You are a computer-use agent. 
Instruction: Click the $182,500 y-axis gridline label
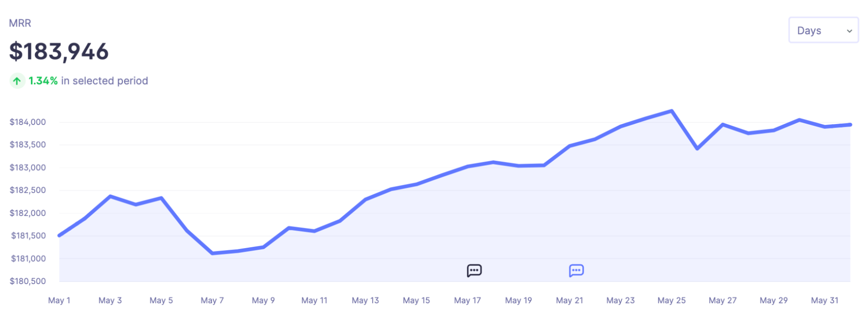(x=28, y=190)
